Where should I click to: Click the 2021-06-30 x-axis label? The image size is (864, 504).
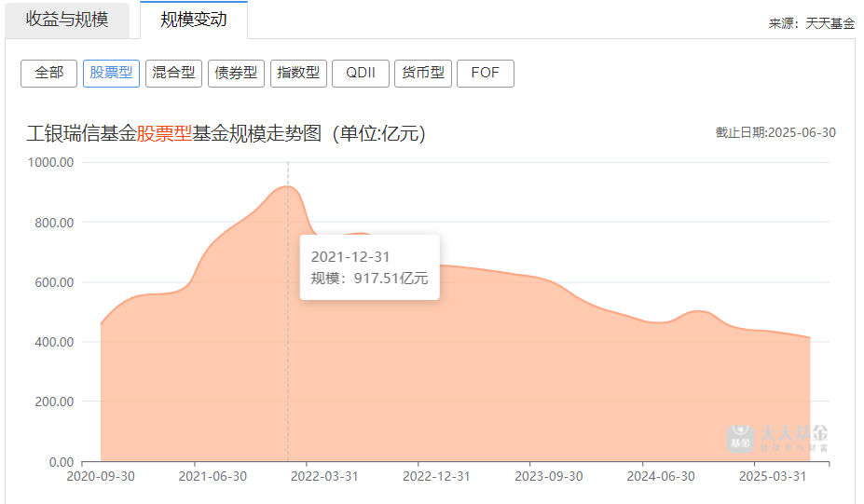213,476
